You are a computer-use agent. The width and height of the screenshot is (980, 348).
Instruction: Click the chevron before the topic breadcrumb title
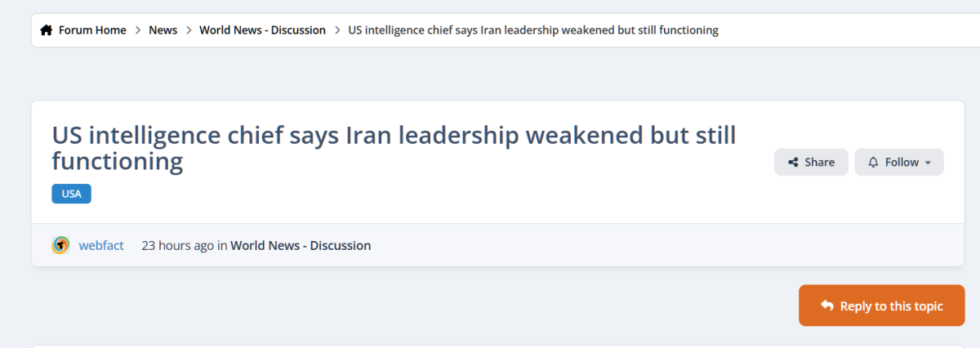[x=337, y=30]
